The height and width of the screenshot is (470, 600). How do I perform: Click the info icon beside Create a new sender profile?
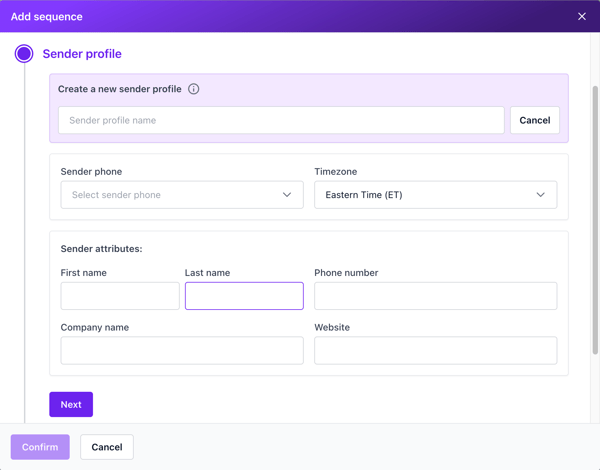194,89
